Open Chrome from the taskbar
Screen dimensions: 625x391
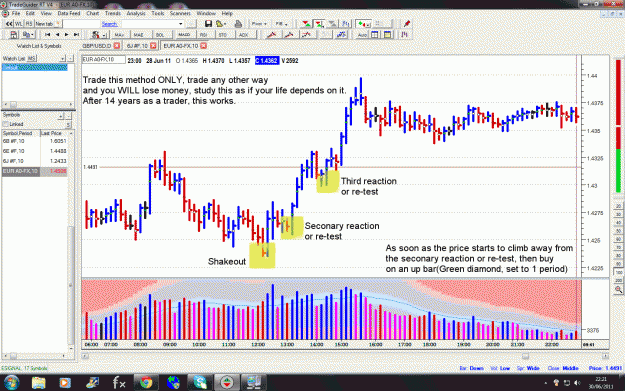pyautogui.click(x=146, y=383)
